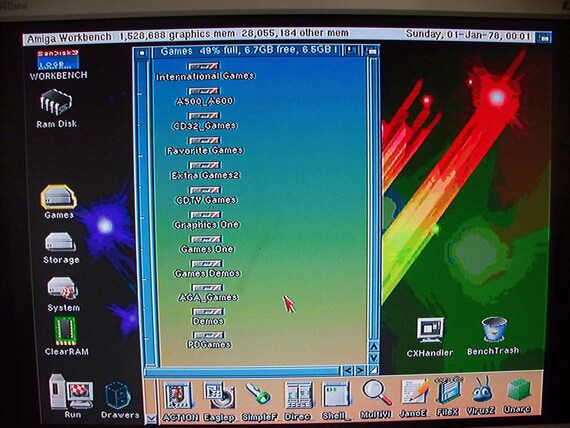Click the Amiga Workbench title bar text
This screenshot has height=428, width=570.
tap(69, 37)
